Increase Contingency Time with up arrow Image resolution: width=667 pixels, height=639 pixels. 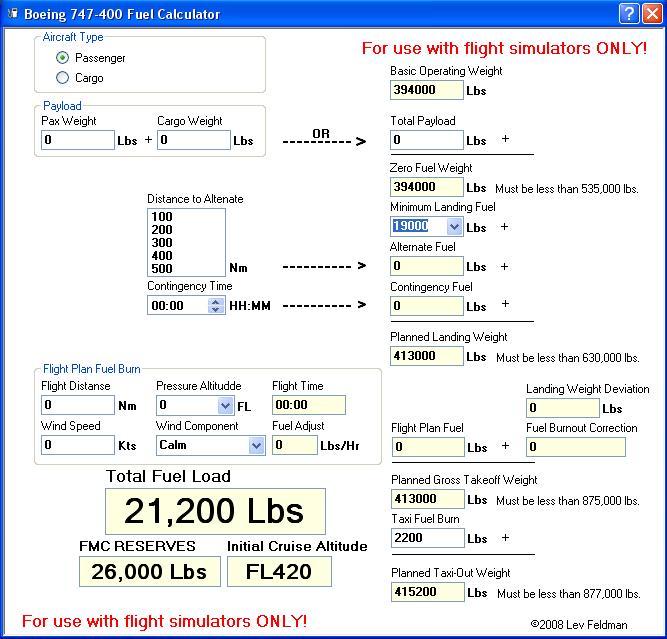pyautogui.click(x=216, y=302)
